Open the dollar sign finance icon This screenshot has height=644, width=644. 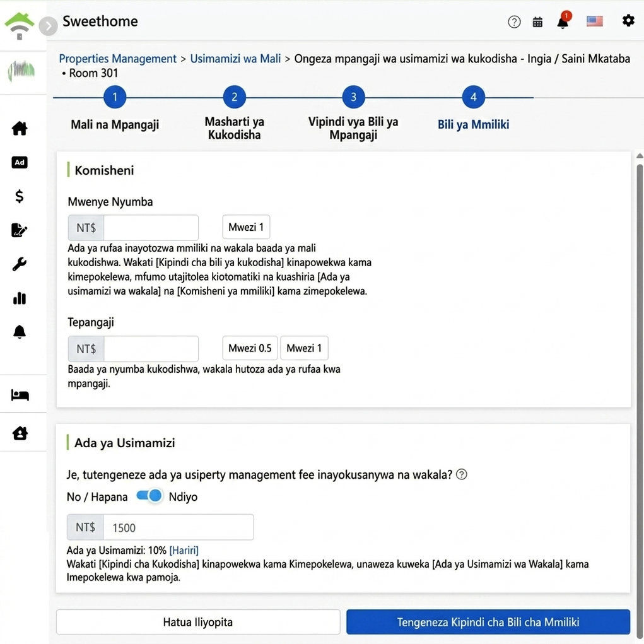pos(20,196)
